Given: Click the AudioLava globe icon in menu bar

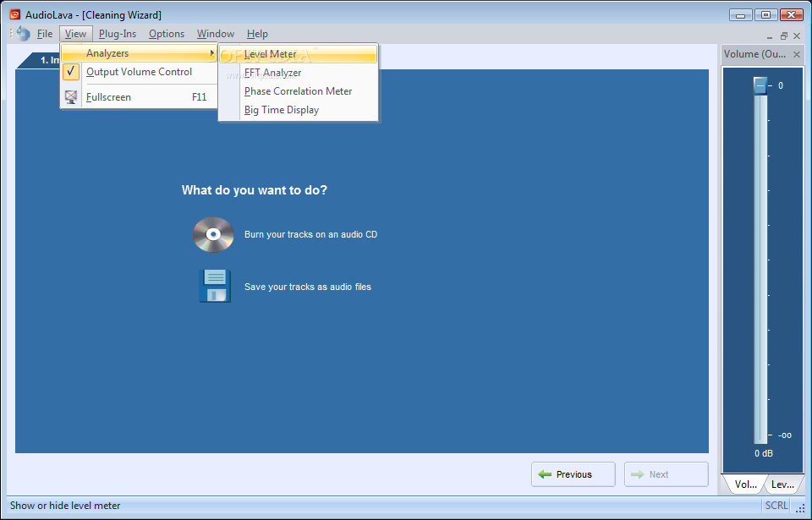Looking at the screenshot, I should (x=24, y=34).
